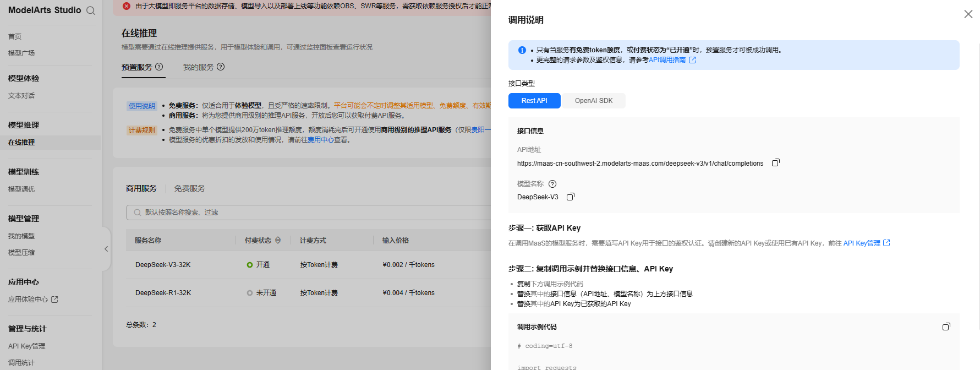Click the 使用说明 tag

click(x=142, y=106)
